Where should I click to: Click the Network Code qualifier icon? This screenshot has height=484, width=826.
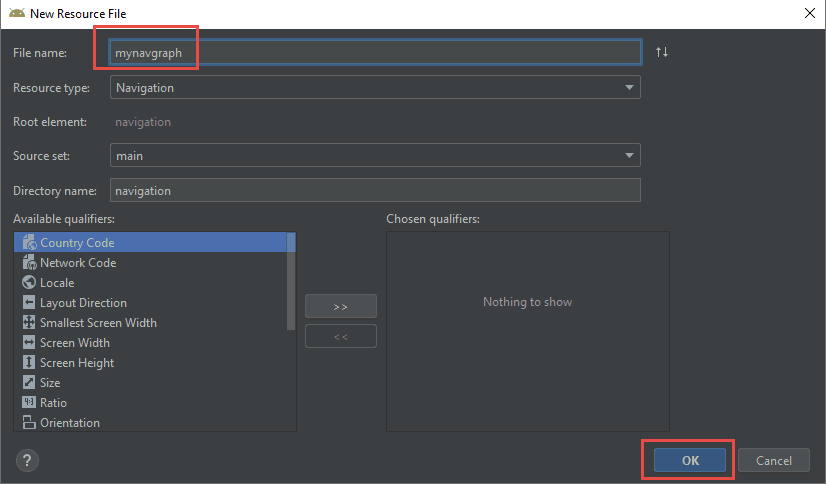[x=28, y=263]
